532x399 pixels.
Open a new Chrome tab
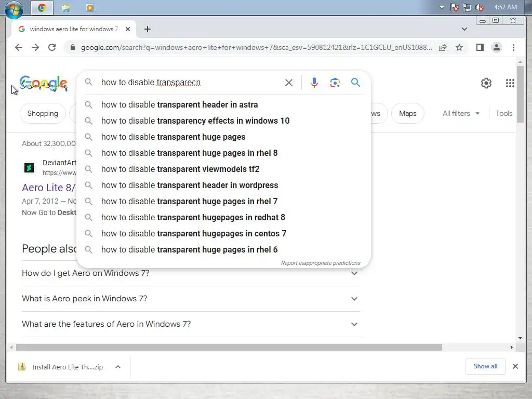147,29
